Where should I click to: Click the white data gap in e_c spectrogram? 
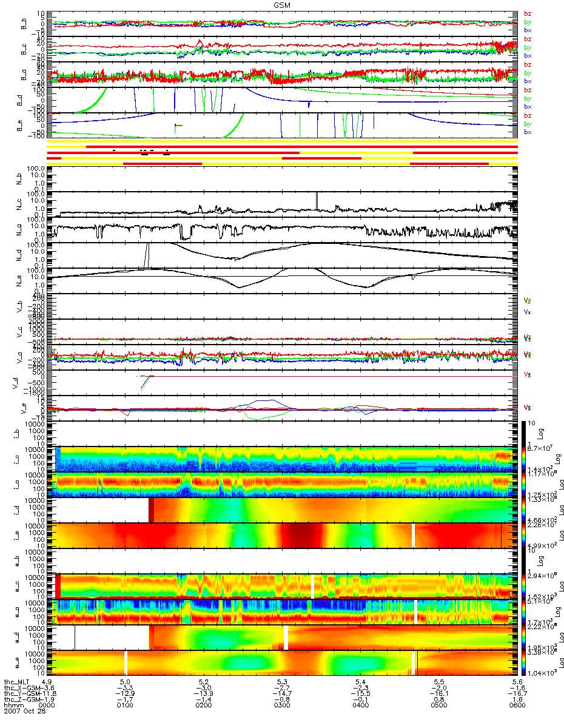coord(313,587)
